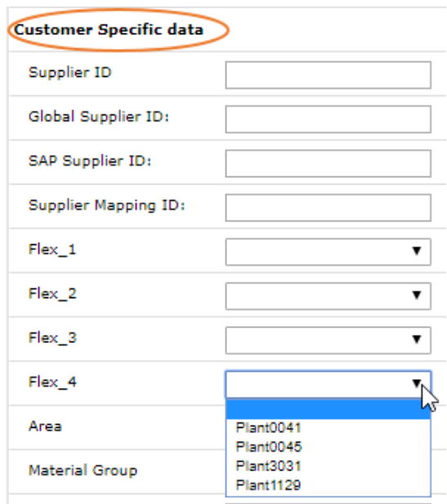
Task: Click the Supplier ID input field
Action: coord(328,75)
